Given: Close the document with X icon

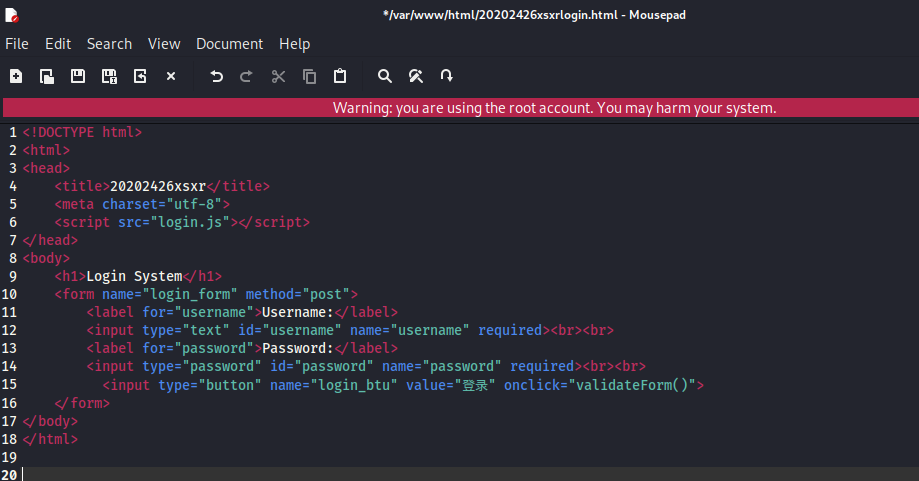Looking at the screenshot, I should point(171,76).
